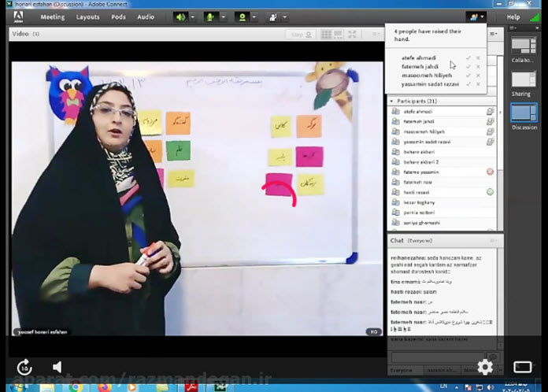The width and height of the screenshot is (548, 392).
Task: Switch video pod to grid view
Action: [326, 34]
